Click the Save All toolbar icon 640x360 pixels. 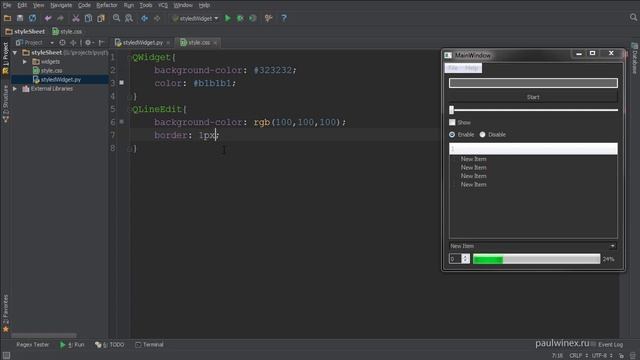[x=20, y=18]
